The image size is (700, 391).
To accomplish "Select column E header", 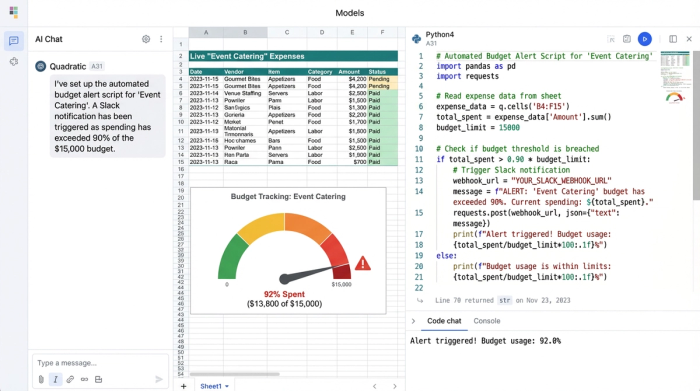I will click(352, 32).
